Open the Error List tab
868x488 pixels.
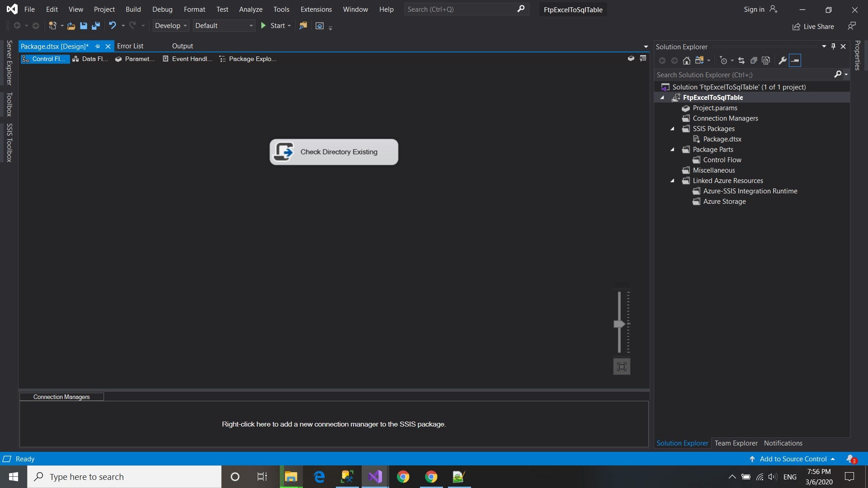tap(130, 46)
